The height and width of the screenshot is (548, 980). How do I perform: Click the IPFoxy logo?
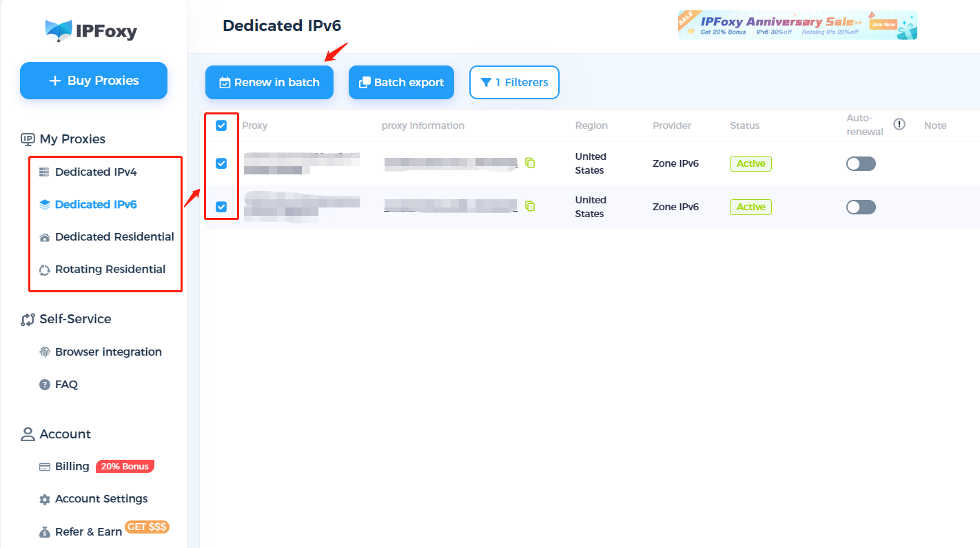click(x=92, y=31)
